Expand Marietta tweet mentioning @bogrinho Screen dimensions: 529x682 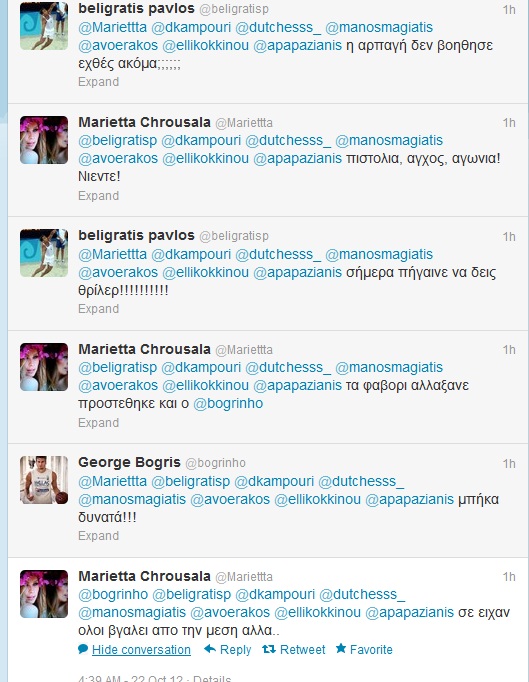pyautogui.click(x=98, y=422)
